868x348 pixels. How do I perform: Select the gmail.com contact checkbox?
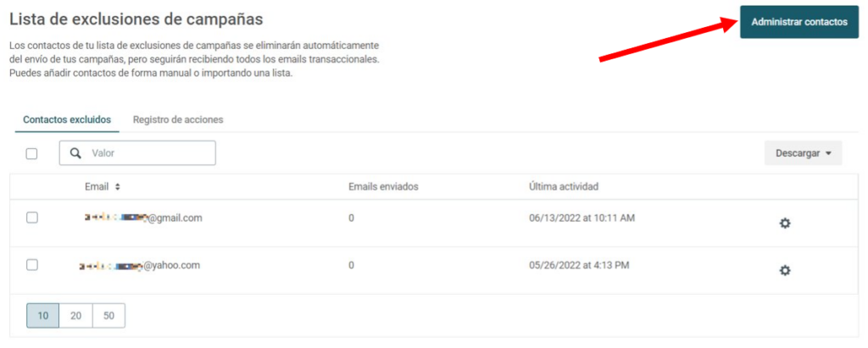pos(32,218)
